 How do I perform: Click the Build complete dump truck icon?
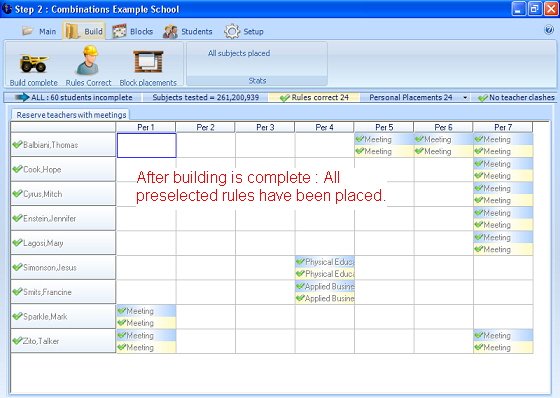pos(34,63)
